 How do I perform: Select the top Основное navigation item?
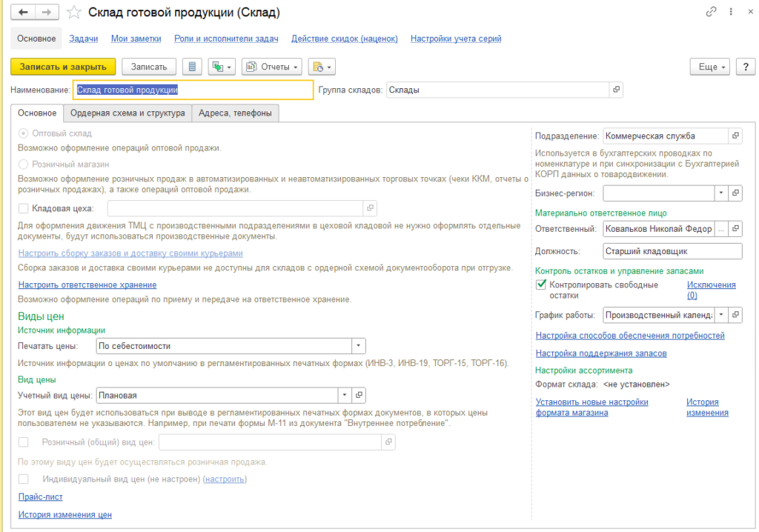tap(36, 39)
